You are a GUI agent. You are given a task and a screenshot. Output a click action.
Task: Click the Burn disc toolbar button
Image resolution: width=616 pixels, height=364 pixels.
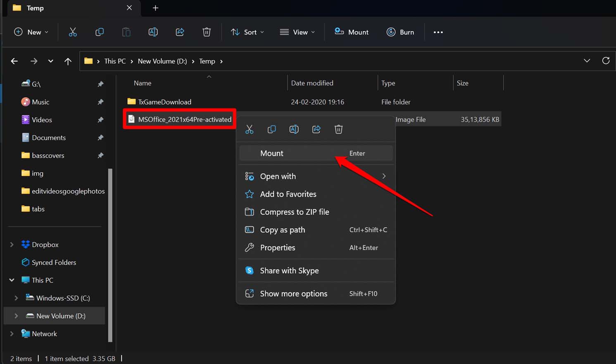coord(400,32)
